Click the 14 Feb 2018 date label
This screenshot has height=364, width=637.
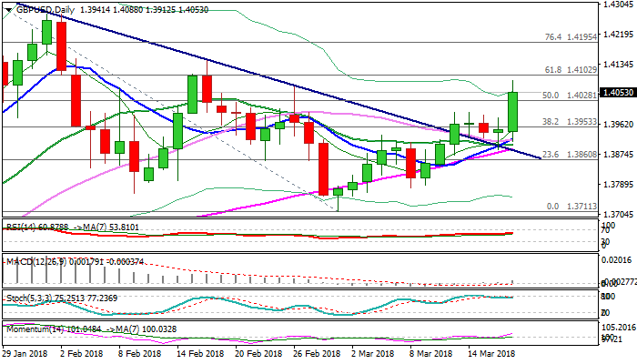tap(200, 354)
